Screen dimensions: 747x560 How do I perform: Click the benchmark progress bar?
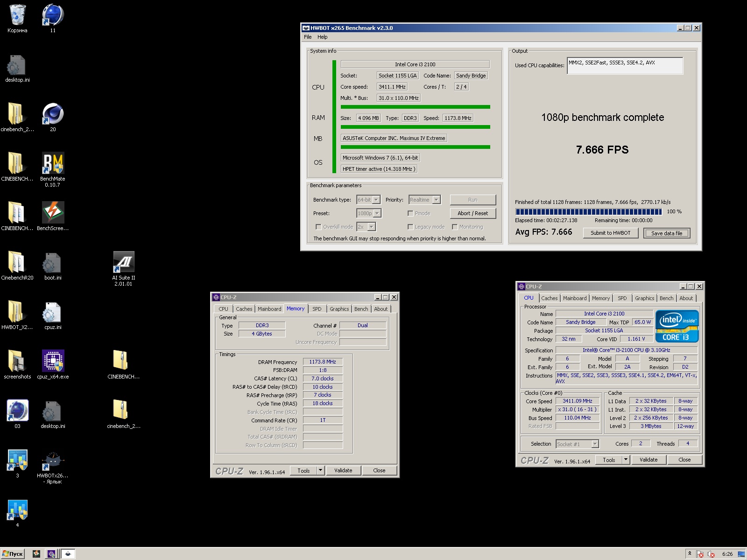click(x=588, y=211)
